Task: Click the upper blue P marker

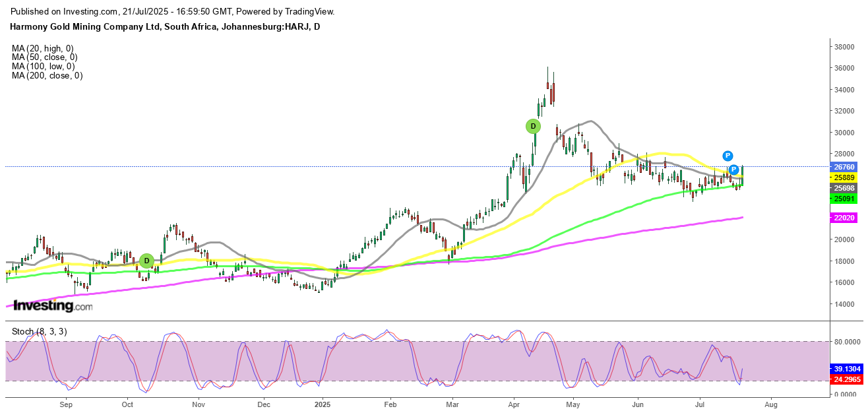Action: (x=728, y=156)
